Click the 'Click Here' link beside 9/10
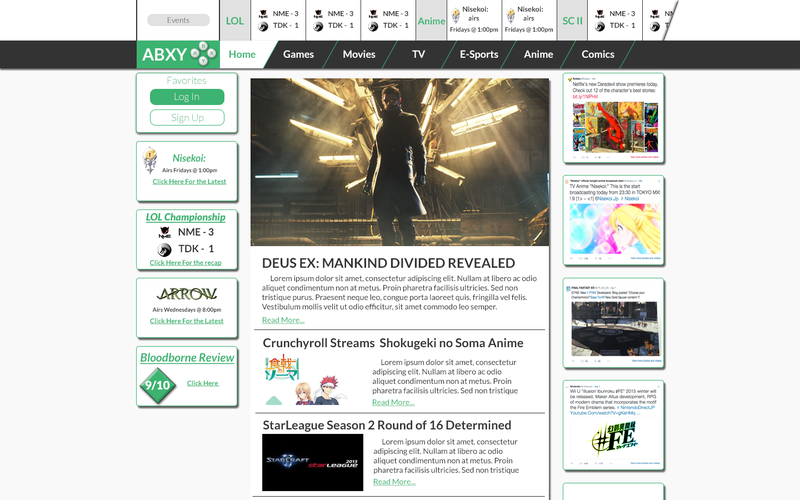This screenshot has height=500, width=800. point(203,383)
